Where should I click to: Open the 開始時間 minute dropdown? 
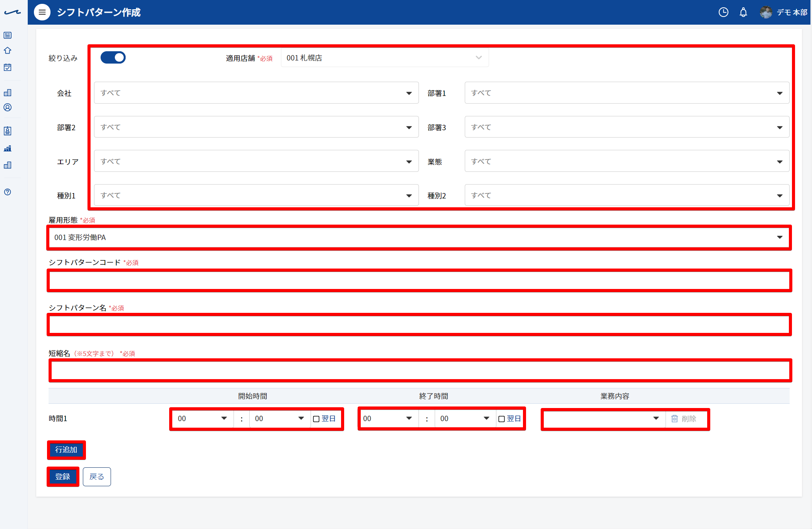[280, 418]
